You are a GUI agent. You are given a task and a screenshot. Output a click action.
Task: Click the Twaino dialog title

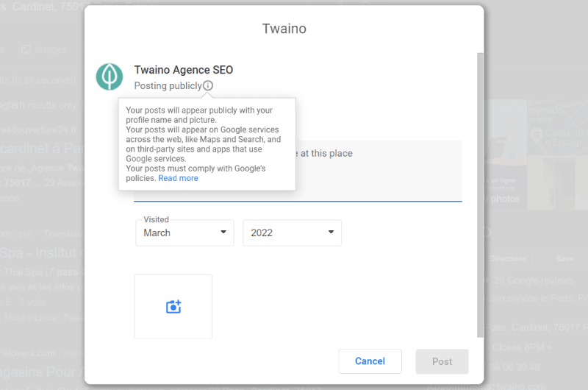click(x=284, y=29)
